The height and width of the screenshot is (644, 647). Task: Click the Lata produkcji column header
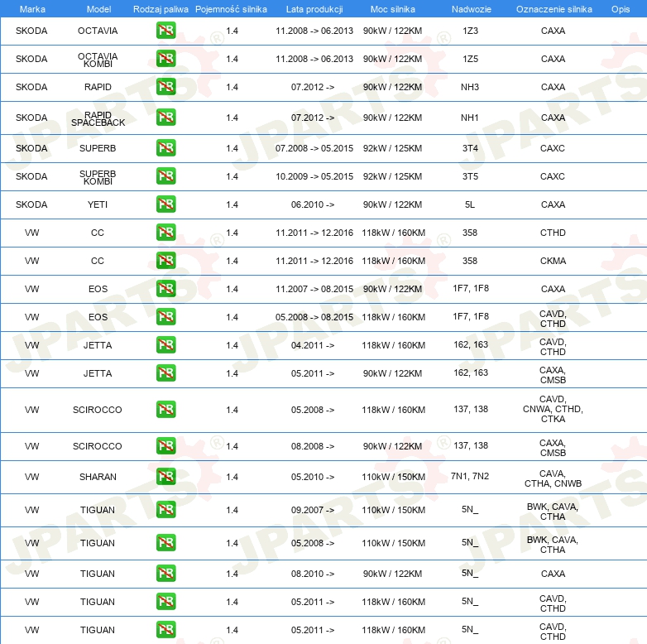(314, 9)
